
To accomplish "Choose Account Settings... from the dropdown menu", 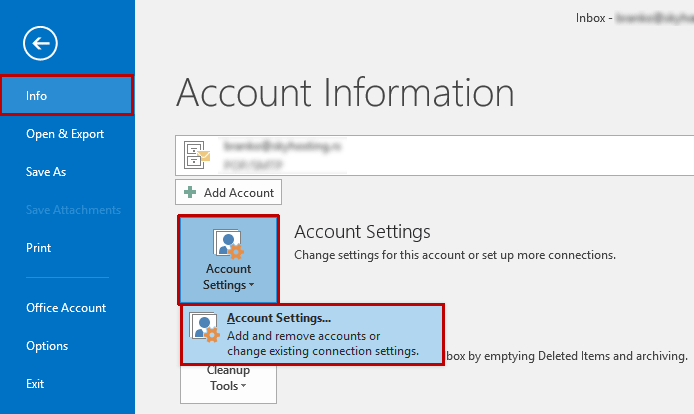I will 312,334.
